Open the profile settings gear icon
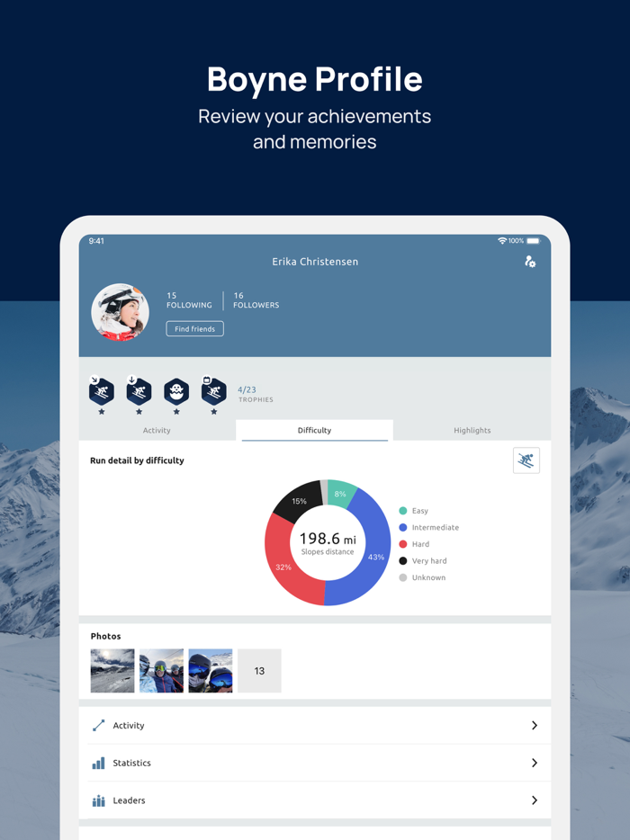The width and height of the screenshot is (630, 840). click(x=530, y=262)
